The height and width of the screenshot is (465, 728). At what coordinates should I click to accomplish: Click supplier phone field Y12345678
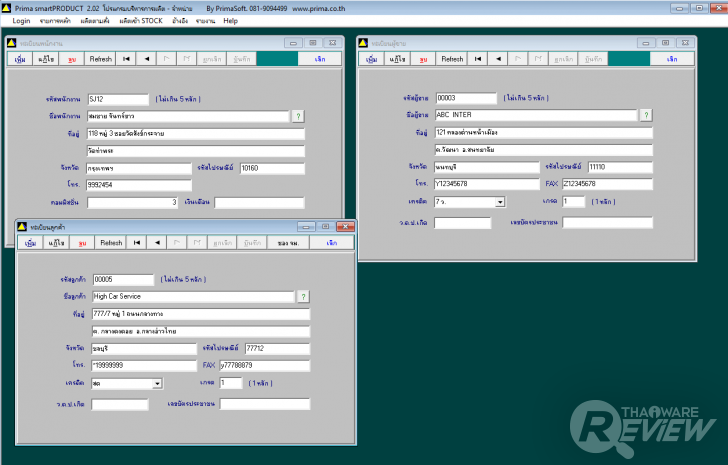coord(487,184)
